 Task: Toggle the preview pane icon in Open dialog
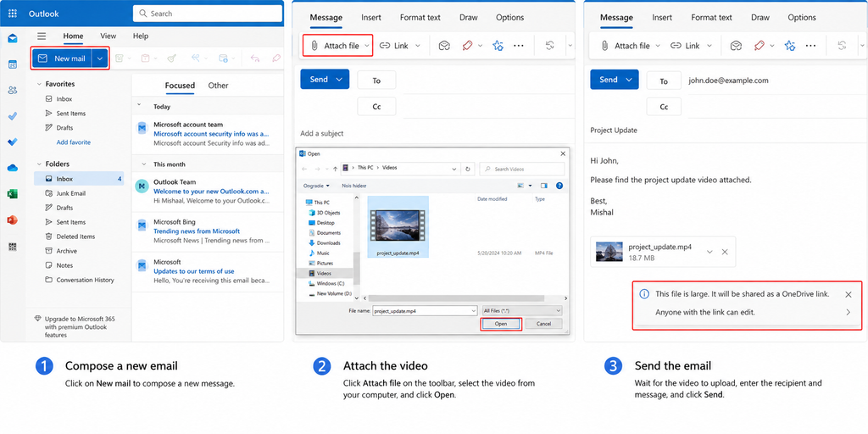[x=543, y=186]
